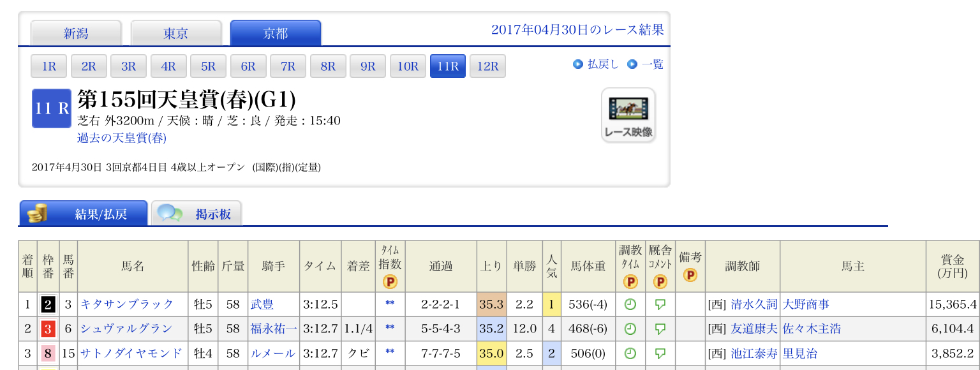Click time index ** for キタサンブラック
Image resolution: width=980 pixels, height=370 pixels.
pos(389,305)
